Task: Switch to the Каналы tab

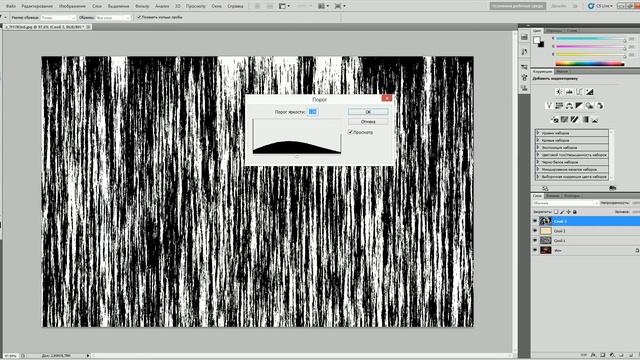Action: tap(553, 196)
